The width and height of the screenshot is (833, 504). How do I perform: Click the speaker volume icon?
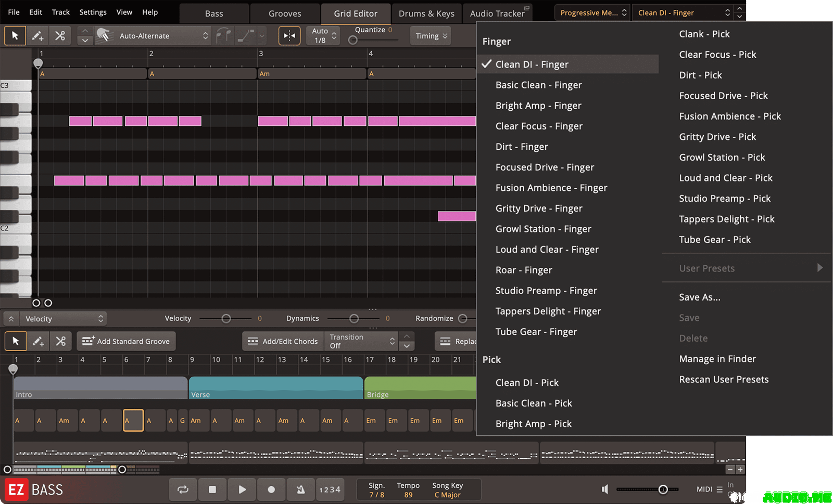coord(604,489)
